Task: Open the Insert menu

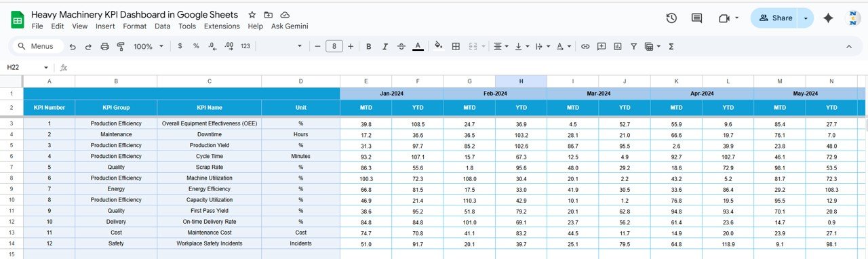Action: click(105, 26)
